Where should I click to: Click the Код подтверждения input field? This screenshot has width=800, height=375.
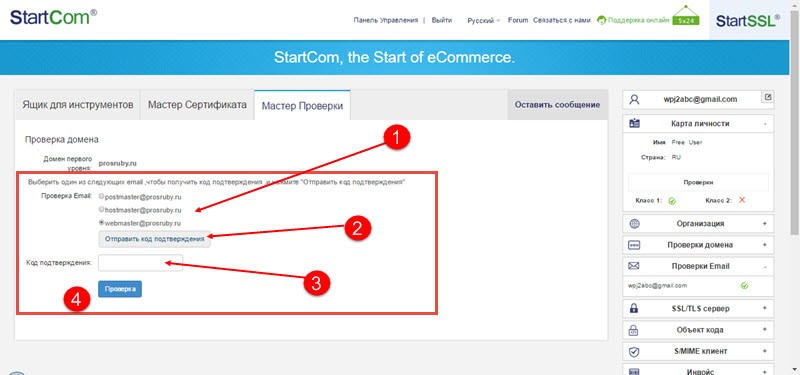(140, 263)
